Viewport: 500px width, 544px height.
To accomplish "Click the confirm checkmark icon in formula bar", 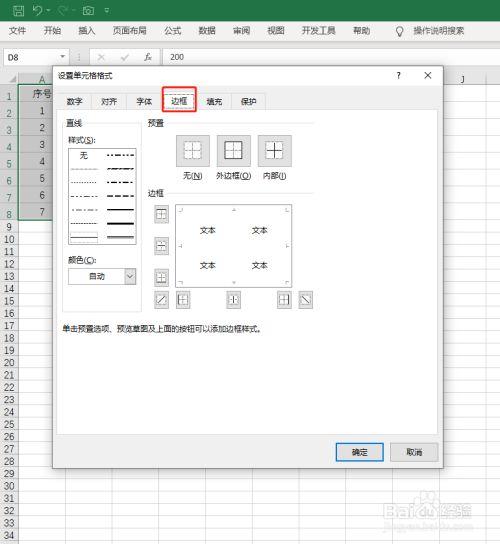I will [125, 57].
